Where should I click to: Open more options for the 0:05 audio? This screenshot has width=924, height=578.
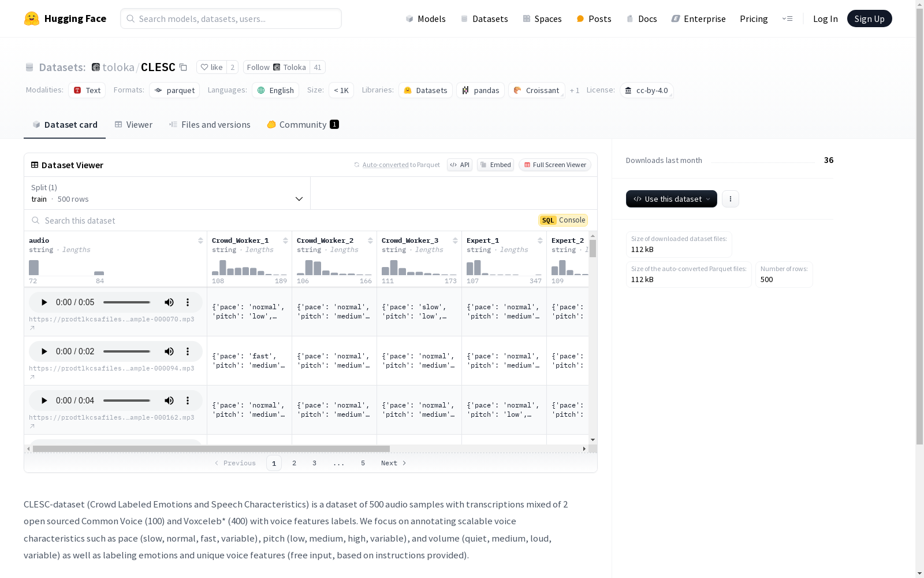click(x=188, y=302)
